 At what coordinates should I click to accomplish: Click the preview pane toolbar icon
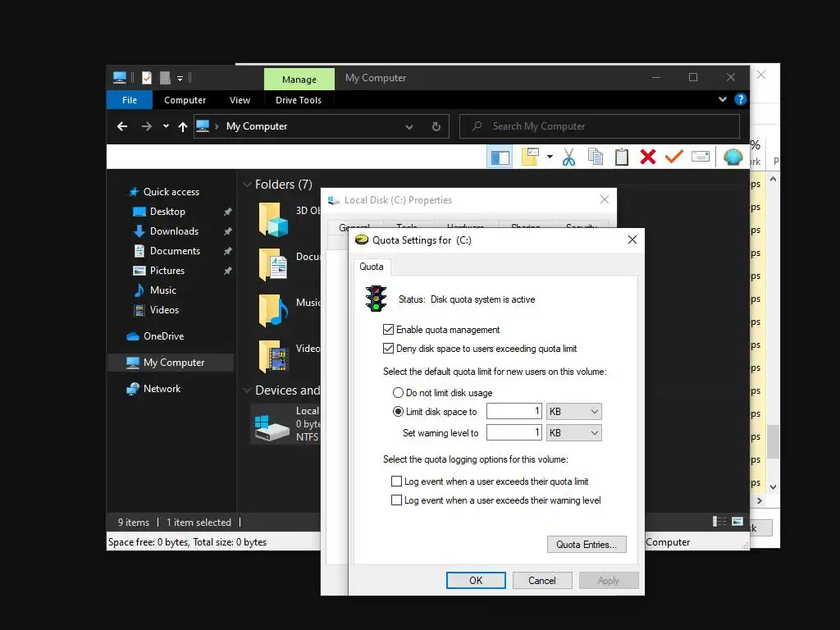click(500, 157)
